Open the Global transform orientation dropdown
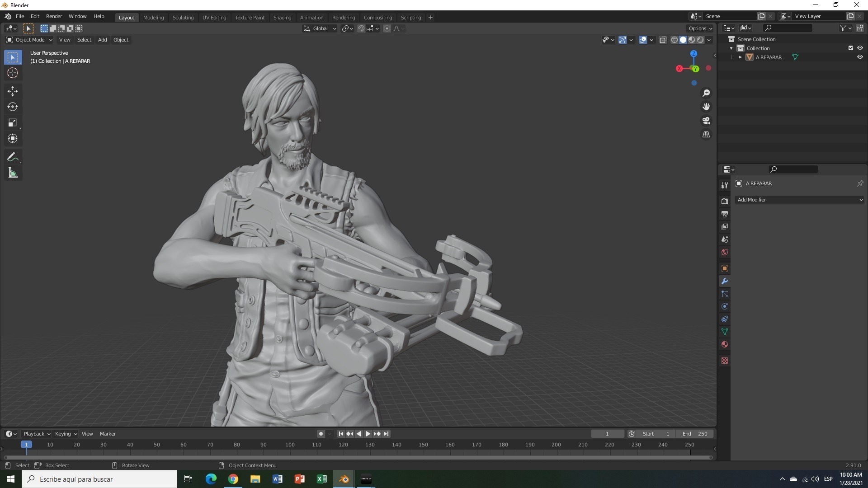This screenshot has width=868, height=488. (320, 28)
